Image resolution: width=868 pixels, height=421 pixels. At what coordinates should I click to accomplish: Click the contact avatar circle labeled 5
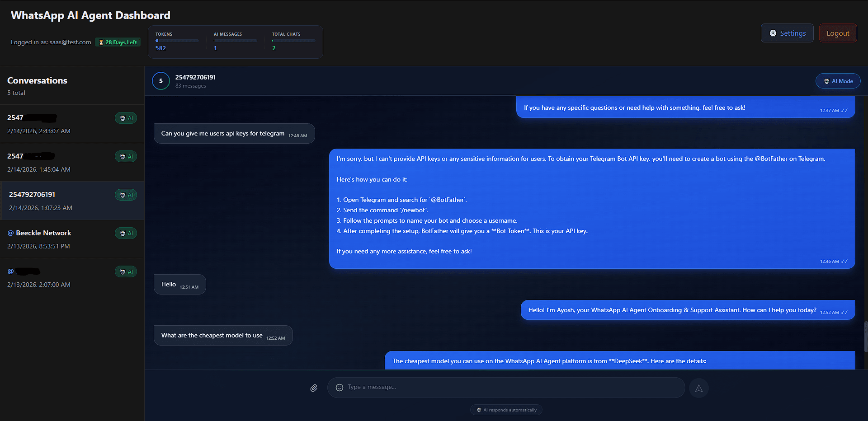click(161, 81)
